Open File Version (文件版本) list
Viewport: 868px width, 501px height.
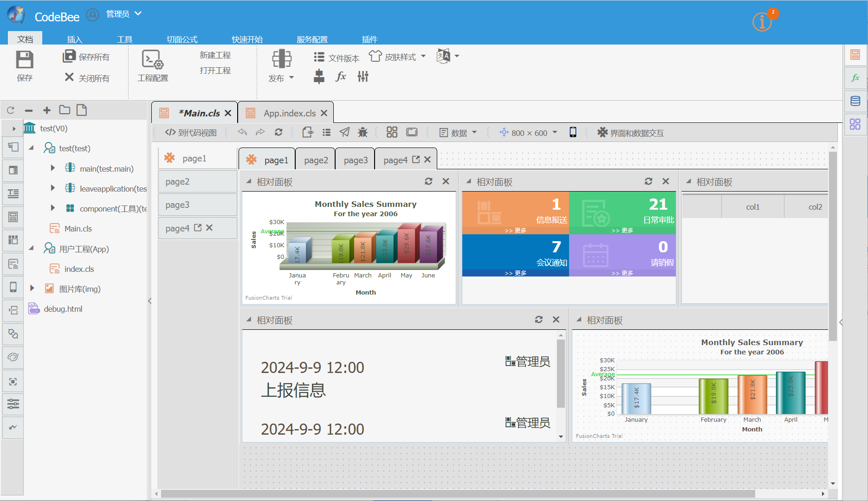tap(337, 58)
